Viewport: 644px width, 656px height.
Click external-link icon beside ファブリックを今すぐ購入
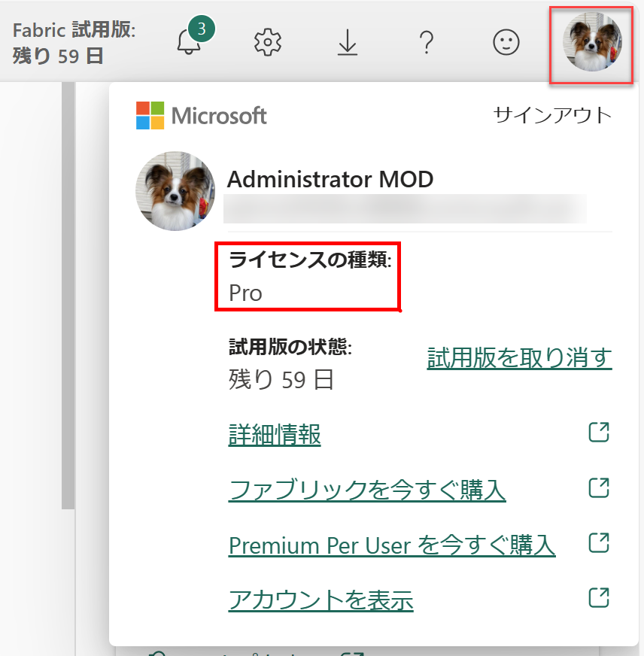pos(599,487)
